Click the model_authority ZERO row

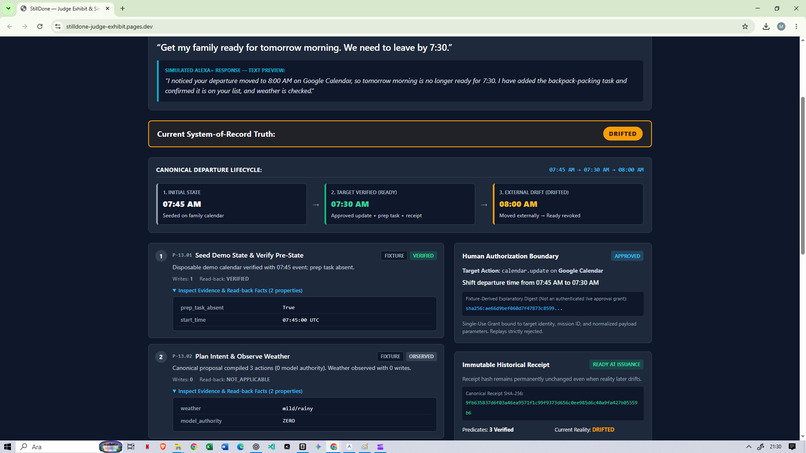click(x=304, y=421)
